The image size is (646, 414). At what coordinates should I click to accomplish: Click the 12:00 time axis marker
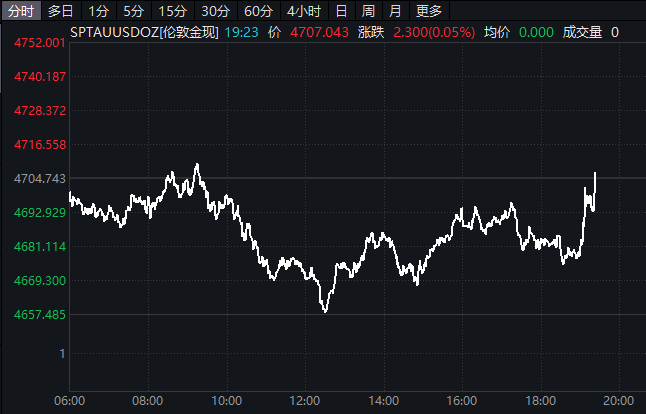[305, 401]
